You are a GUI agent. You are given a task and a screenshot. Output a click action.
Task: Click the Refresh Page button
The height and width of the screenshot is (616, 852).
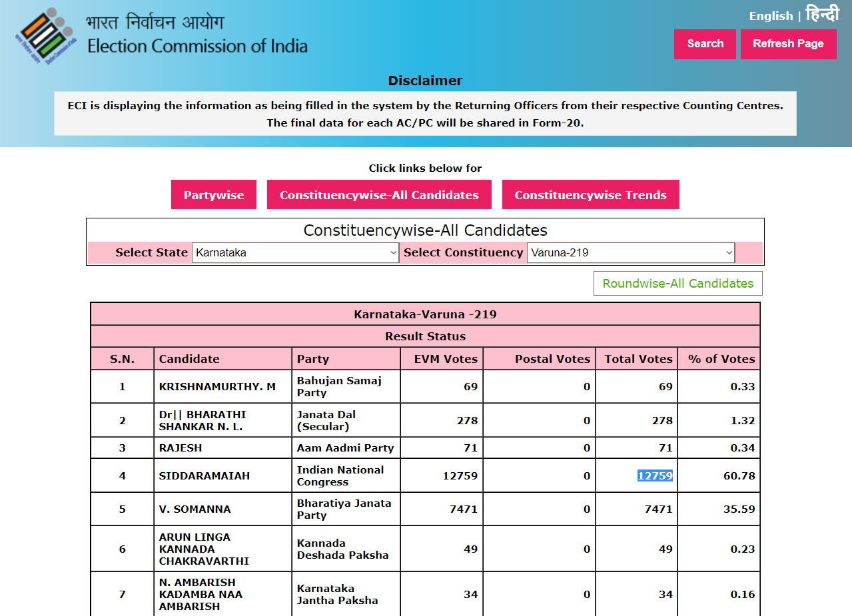788,44
